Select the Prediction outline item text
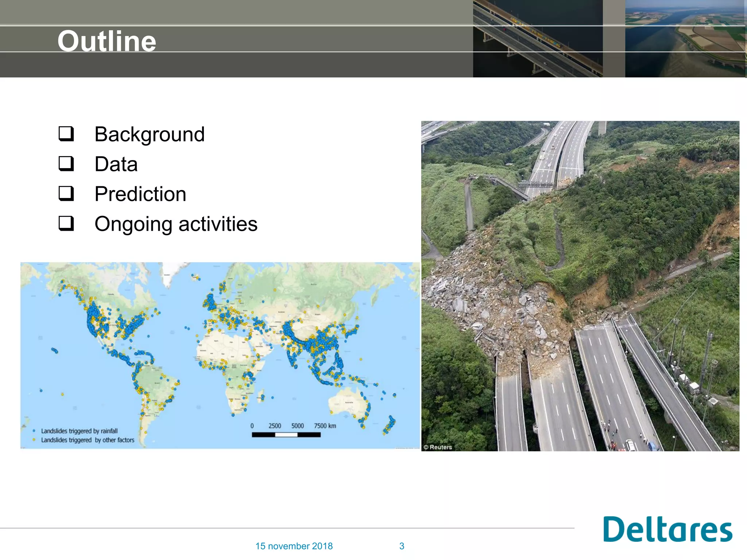Viewport: 747px width, 560px height. pyautogui.click(x=140, y=194)
